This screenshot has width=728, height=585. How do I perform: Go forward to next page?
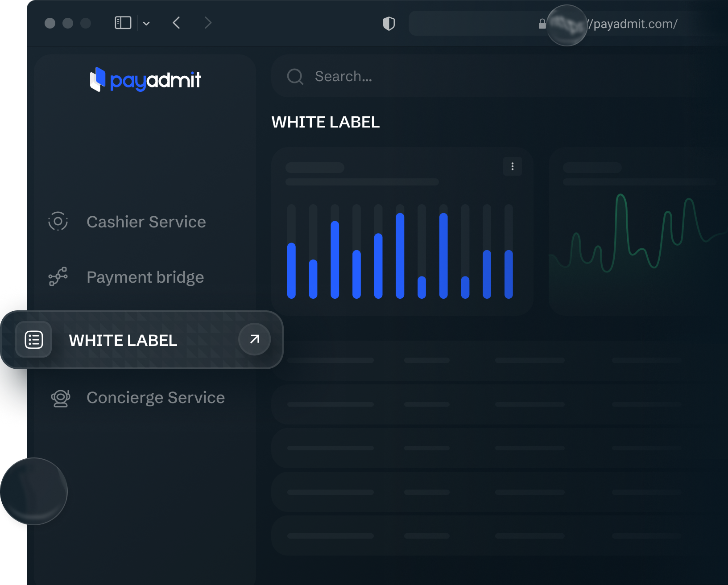point(208,23)
